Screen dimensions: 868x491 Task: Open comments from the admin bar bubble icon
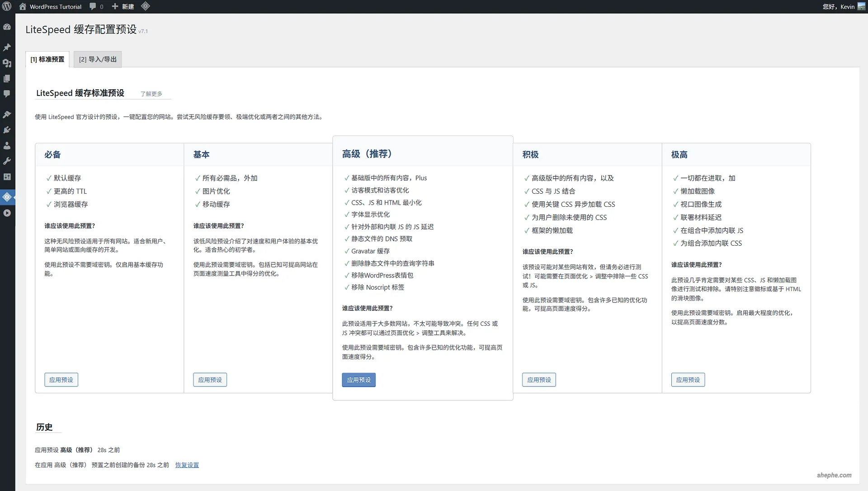point(93,6)
